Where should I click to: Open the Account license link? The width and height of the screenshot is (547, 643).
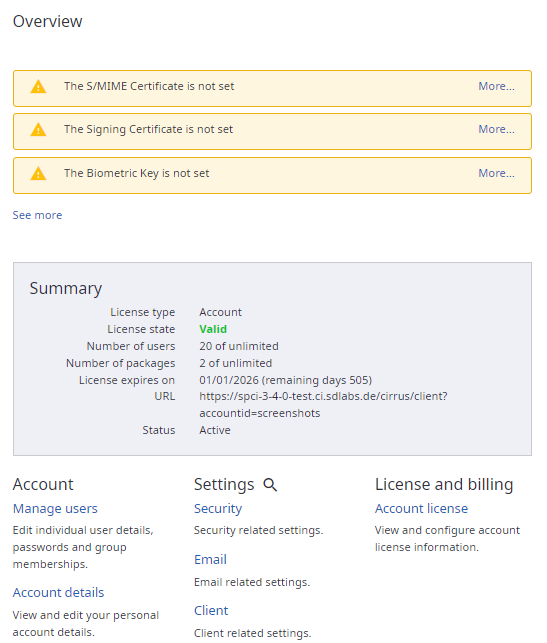click(x=421, y=509)
